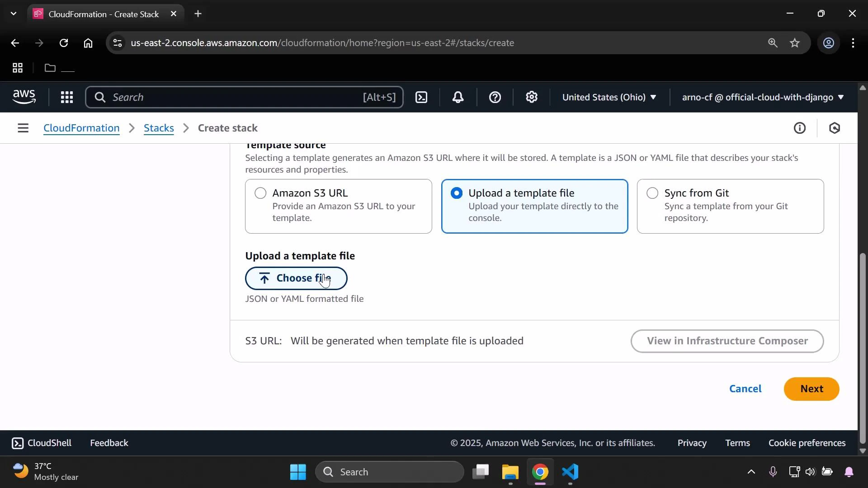Open the United States (Ohio) region dropdown
This screenshot has width=868, height=488.
[x=609, y=97]
